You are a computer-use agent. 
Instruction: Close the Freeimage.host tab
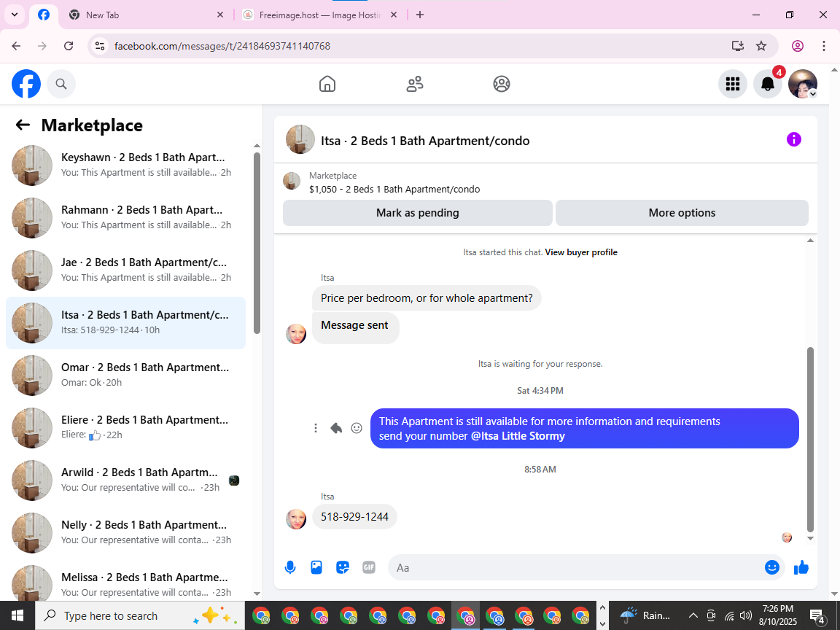[394, 15]
